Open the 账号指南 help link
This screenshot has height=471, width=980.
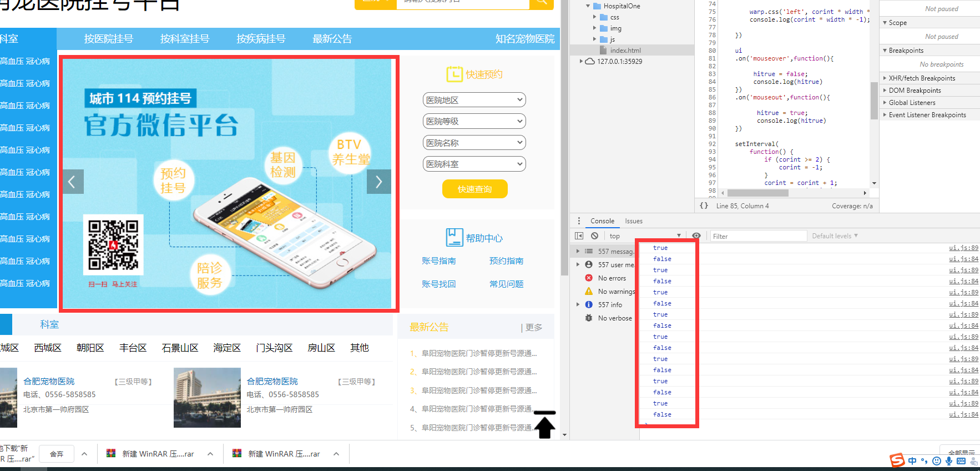click(439, 261)
